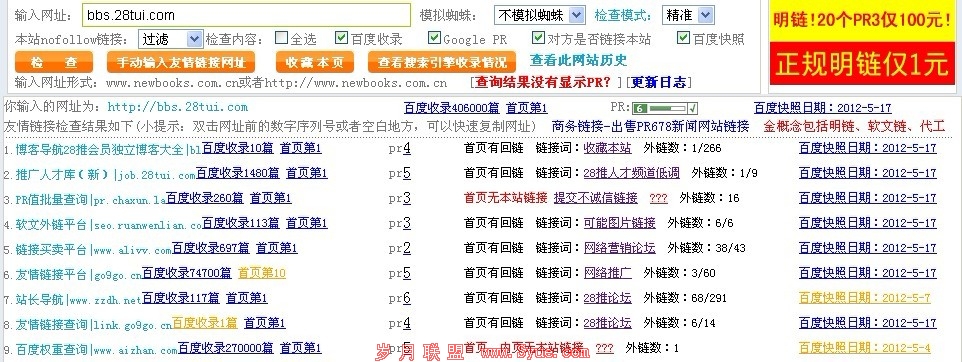Open row 7 站长导航 link
The width and height of the screenshot is (962, 362).
79,300
